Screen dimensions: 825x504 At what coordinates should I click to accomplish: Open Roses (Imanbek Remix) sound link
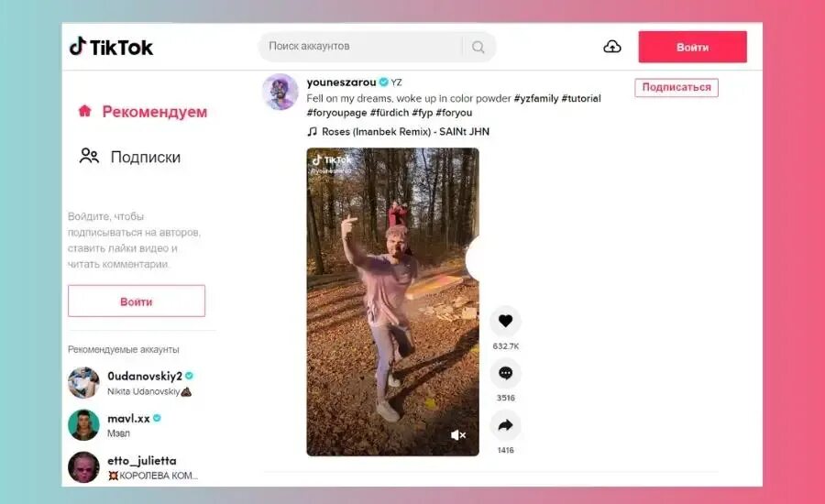[x=405, y=132]
